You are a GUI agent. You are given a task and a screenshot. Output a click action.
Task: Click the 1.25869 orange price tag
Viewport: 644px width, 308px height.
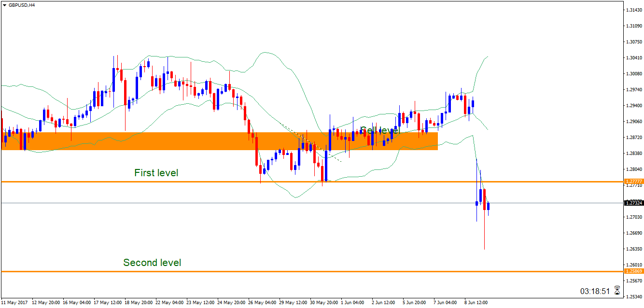click(634, 271)
